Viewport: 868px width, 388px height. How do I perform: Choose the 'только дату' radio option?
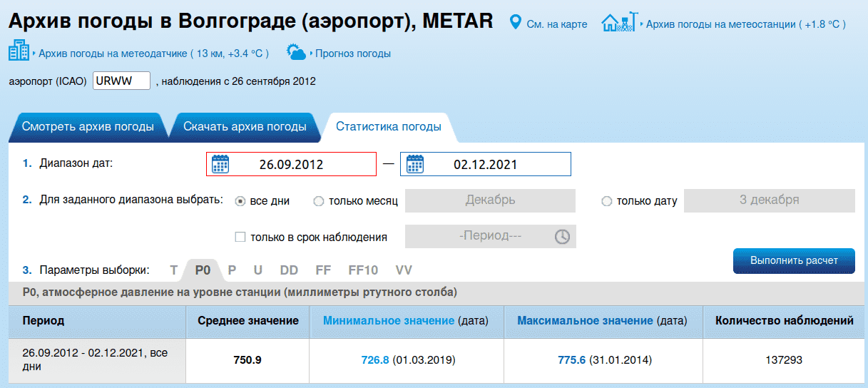(607, 201)
